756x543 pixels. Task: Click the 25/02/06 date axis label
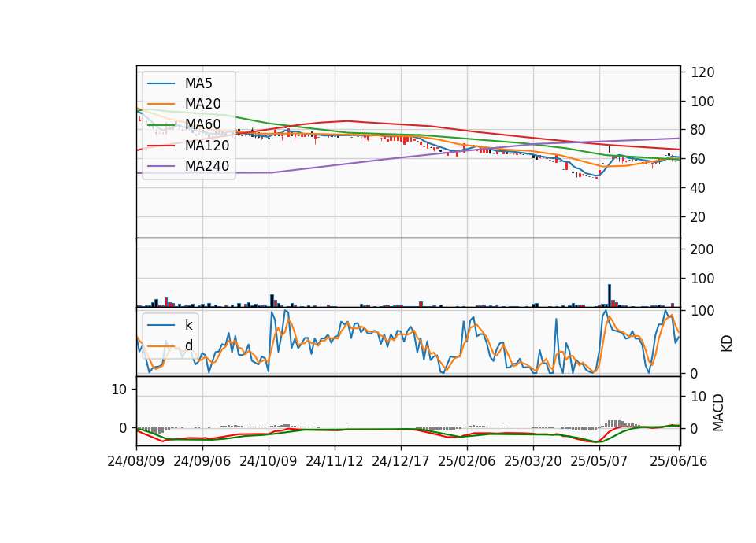(x=466, y=461)
